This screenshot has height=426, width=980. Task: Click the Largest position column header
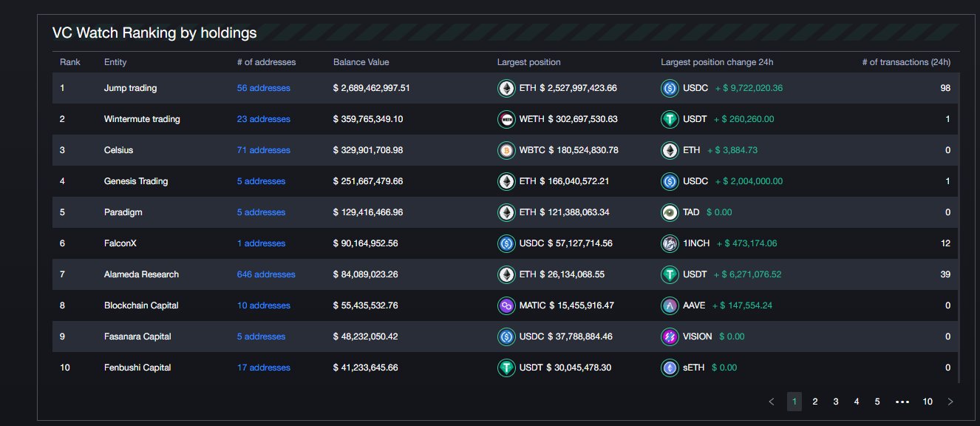529,62
